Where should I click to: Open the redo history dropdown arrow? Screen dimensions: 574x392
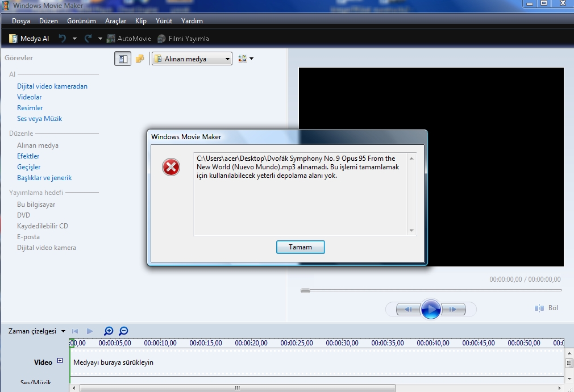pos(100,39)
